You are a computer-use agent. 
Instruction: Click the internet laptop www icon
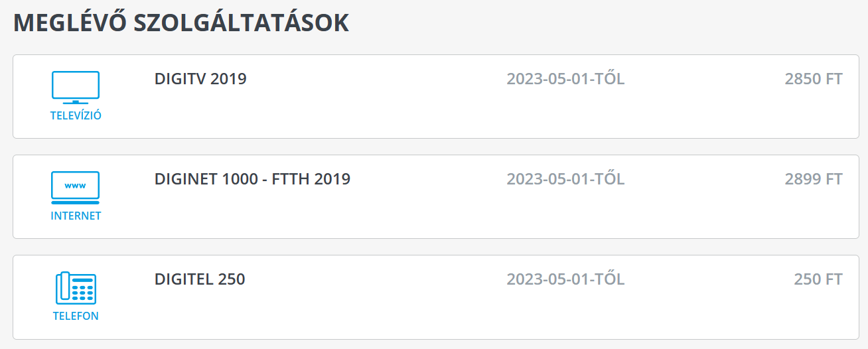coord(76,188)
